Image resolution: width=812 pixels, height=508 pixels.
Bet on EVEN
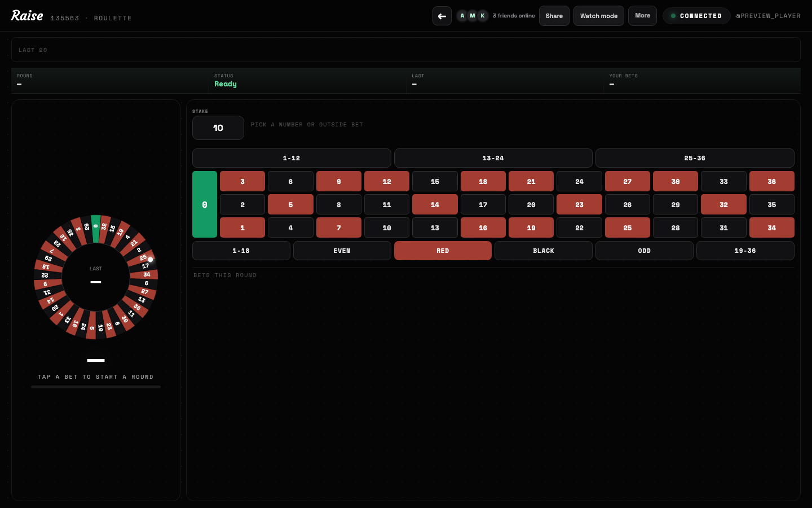click(x=342, y=251)
